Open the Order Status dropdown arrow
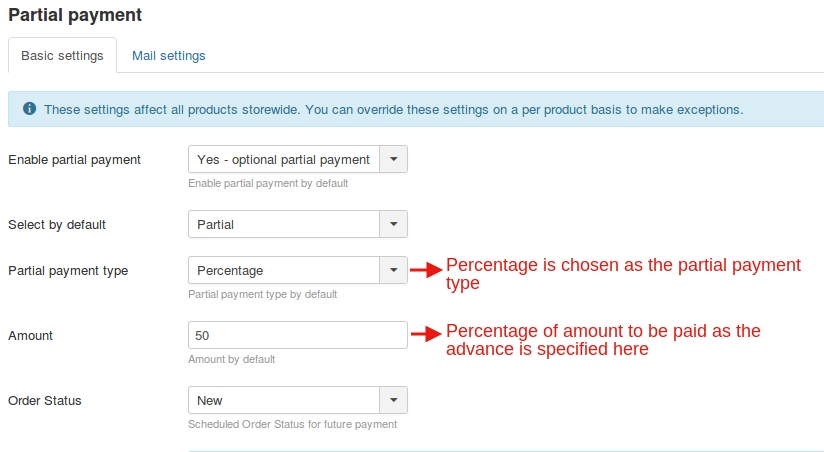 coord(393,400)
